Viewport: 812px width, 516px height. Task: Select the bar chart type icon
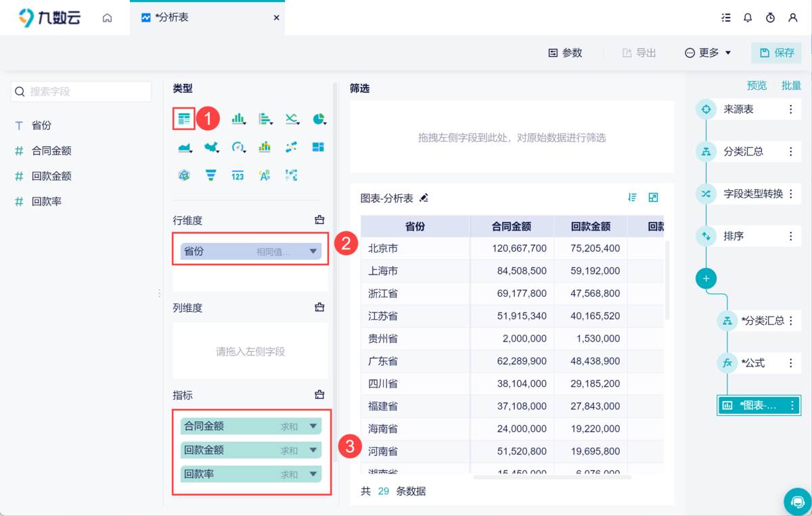pyautogui.click(x=238, y=118)
